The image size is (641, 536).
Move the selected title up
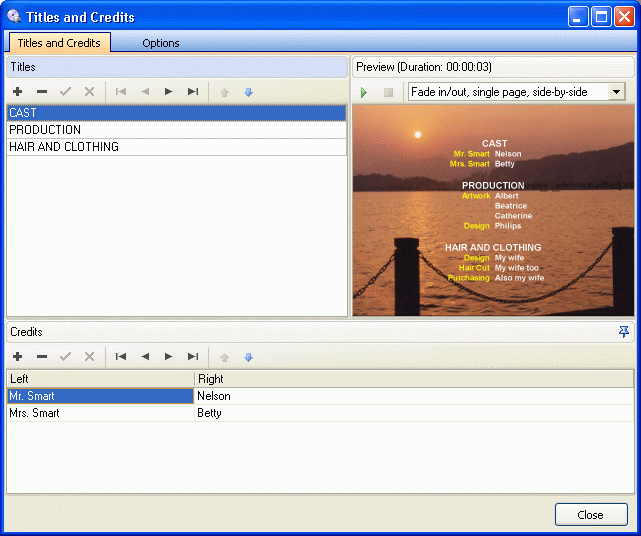coord(224,92)
